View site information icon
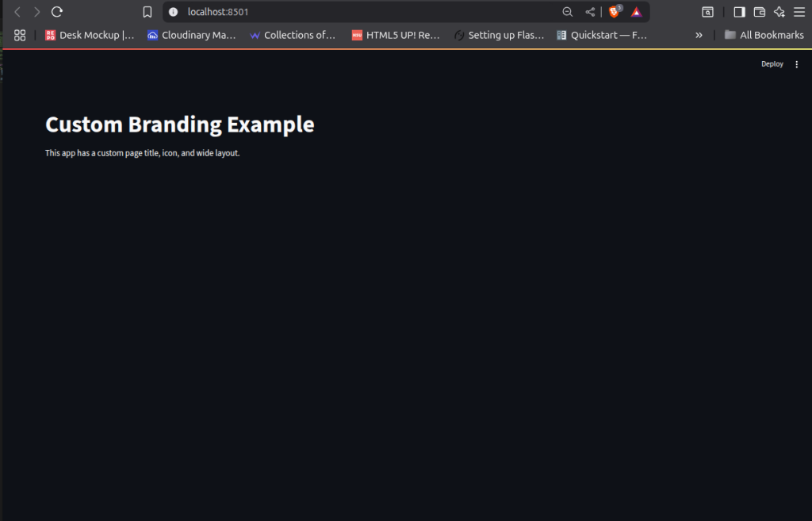Image resolution: width=812 pixels, height=521 pixels. [x=174, y=12]
